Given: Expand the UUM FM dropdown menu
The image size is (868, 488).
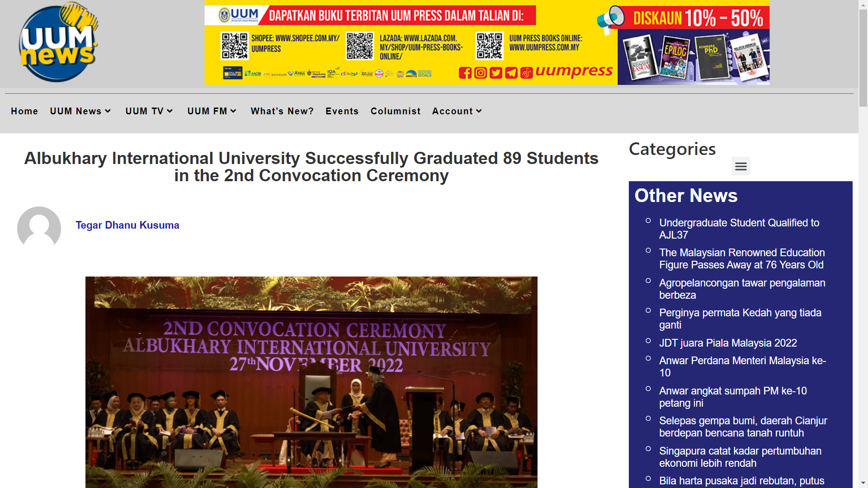Looking at the screenshot, I should coord(212,111).
